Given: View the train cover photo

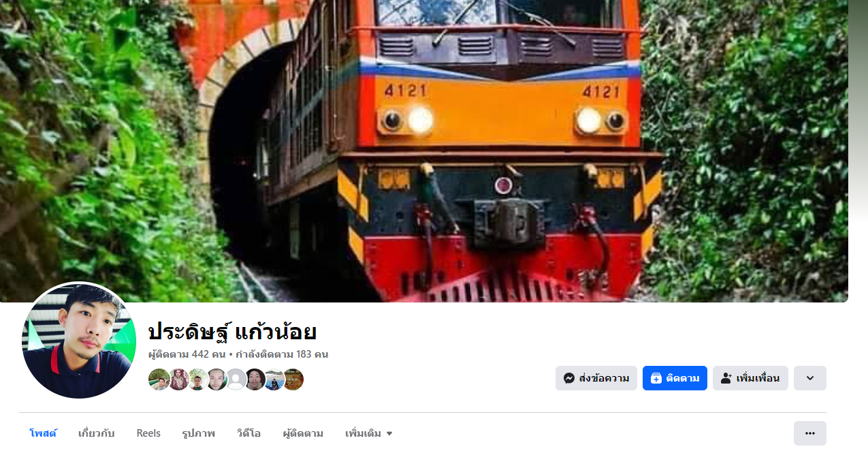Looking at the screenshot, I should point(424,151).
